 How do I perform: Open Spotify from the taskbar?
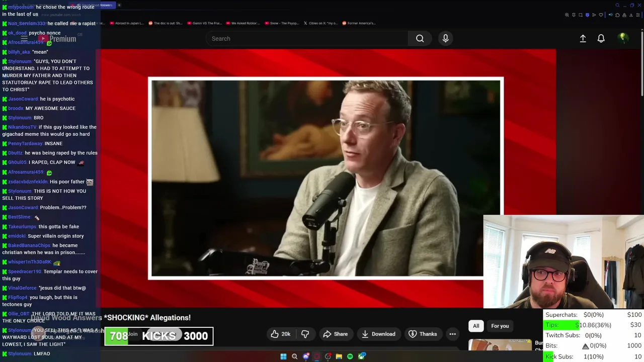350,356
